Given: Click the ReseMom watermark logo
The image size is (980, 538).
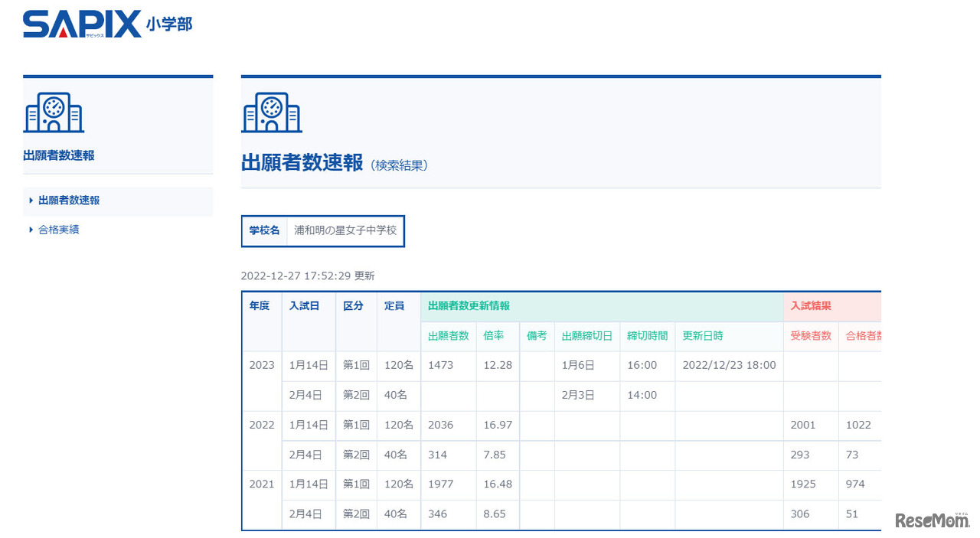Looking at the screenshot, I should click(x=932, y=520).
